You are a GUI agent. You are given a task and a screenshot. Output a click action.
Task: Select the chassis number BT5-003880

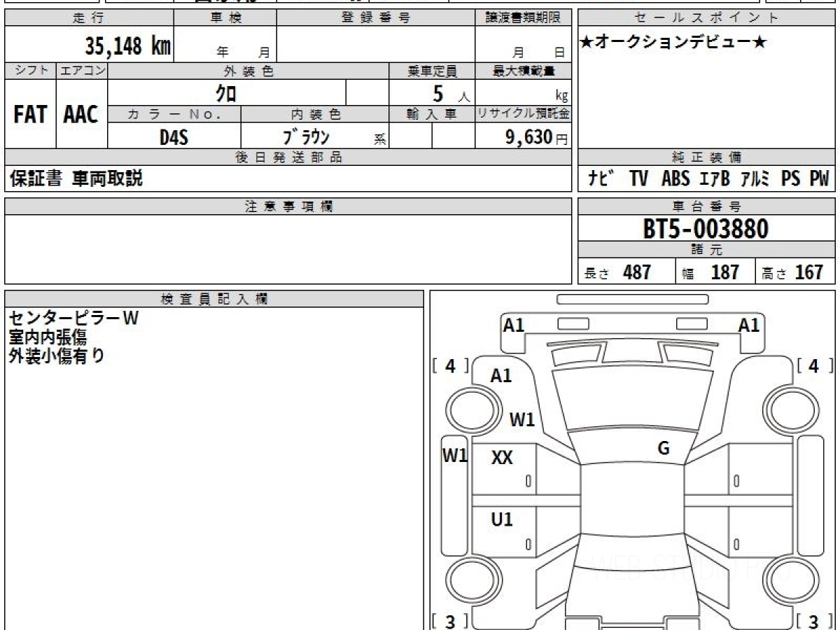(706, 228)
